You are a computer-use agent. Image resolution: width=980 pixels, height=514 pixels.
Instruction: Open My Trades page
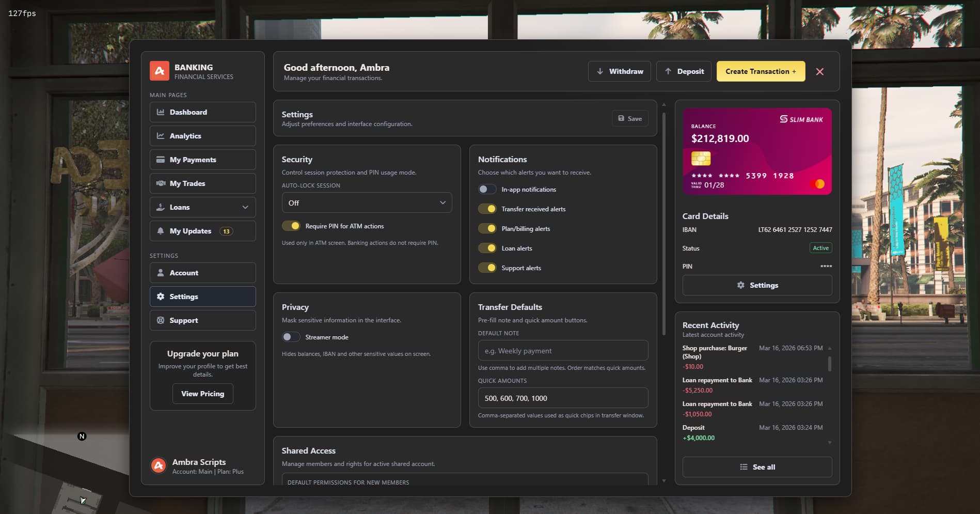click(x=202, y=183)
